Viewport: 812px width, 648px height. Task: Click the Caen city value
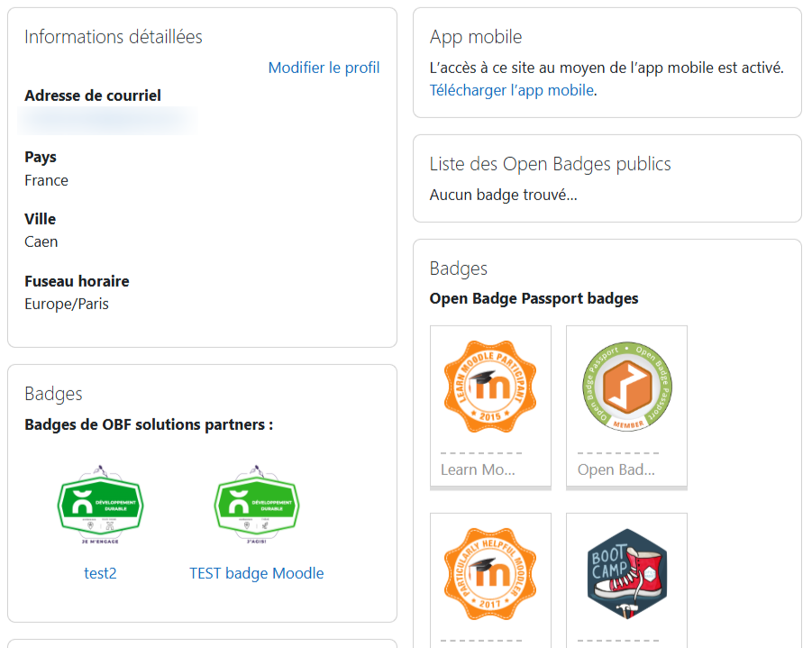41,242
